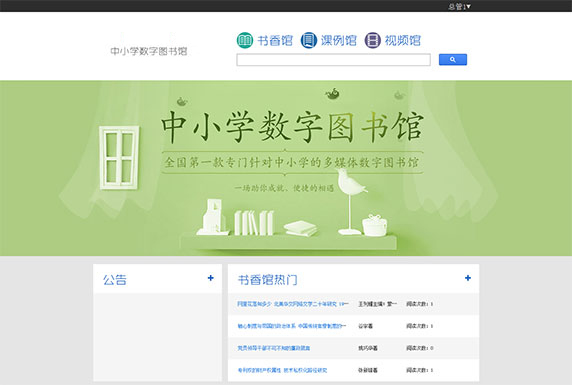Image resolution: width=572 pixels, height=385 pixels.
Task: Click the purple 视频馆 film icon
Action: [x=372, y=40]
